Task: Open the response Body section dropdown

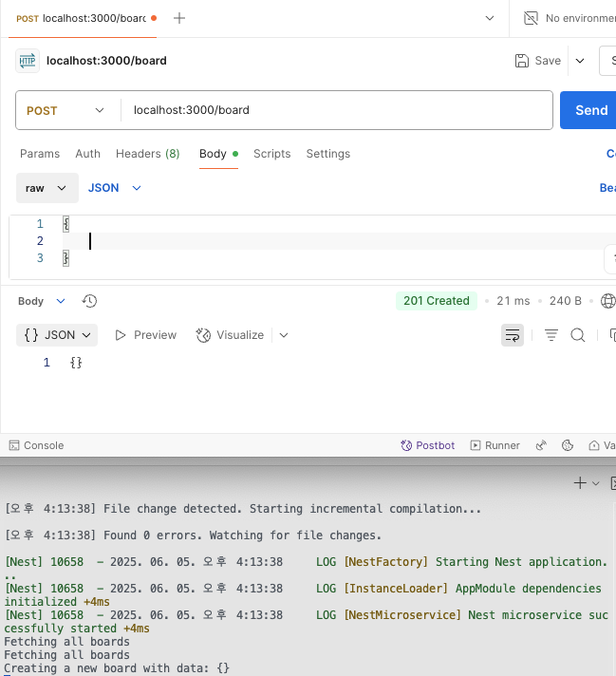Action: point(42,301)
